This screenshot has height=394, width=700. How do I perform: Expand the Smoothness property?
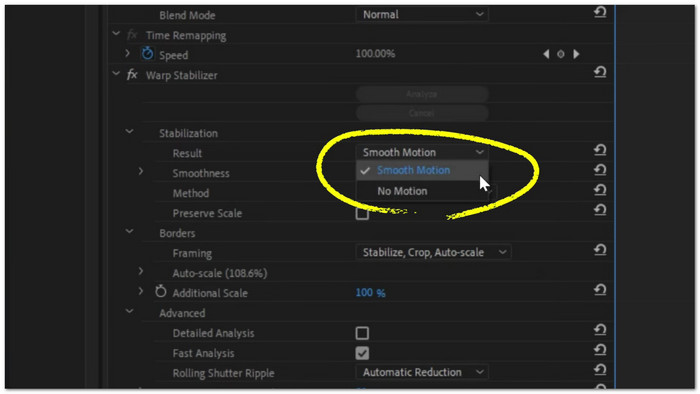tap(141, 171)
